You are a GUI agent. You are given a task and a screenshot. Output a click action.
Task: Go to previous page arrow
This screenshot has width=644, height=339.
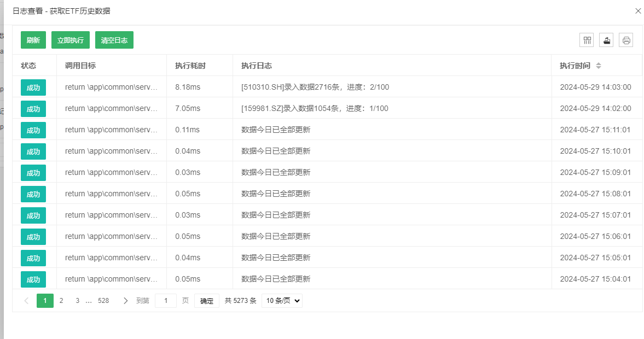coord(26,301)
